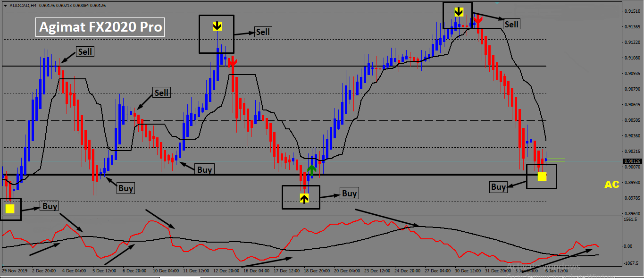Click the yellow down-arrow sell signal near 12 Dec
This screenshot has height=278, width=644.
coord(217,25)
